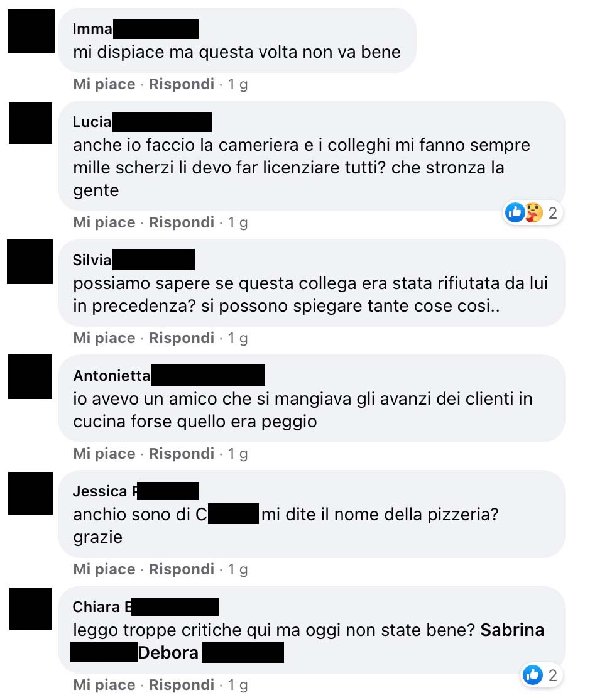
Task: Open Silvia's profile picture thumbnail
Action: click(30, 261)
